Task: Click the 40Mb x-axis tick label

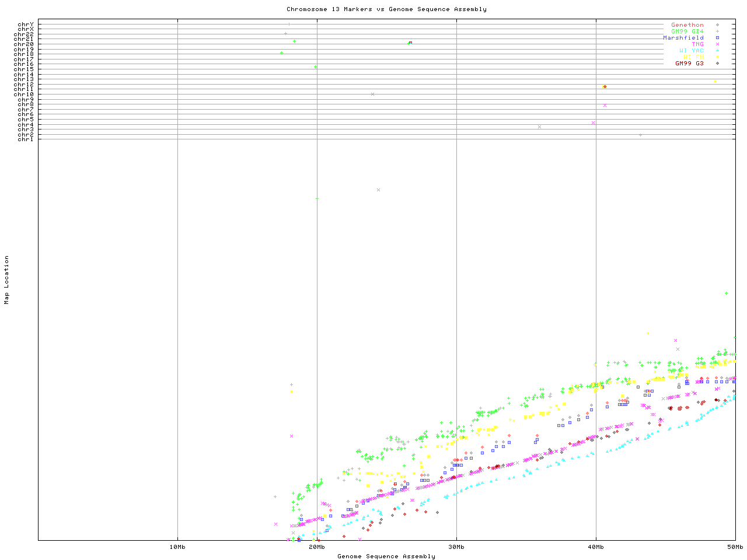Action: [596, 547]
